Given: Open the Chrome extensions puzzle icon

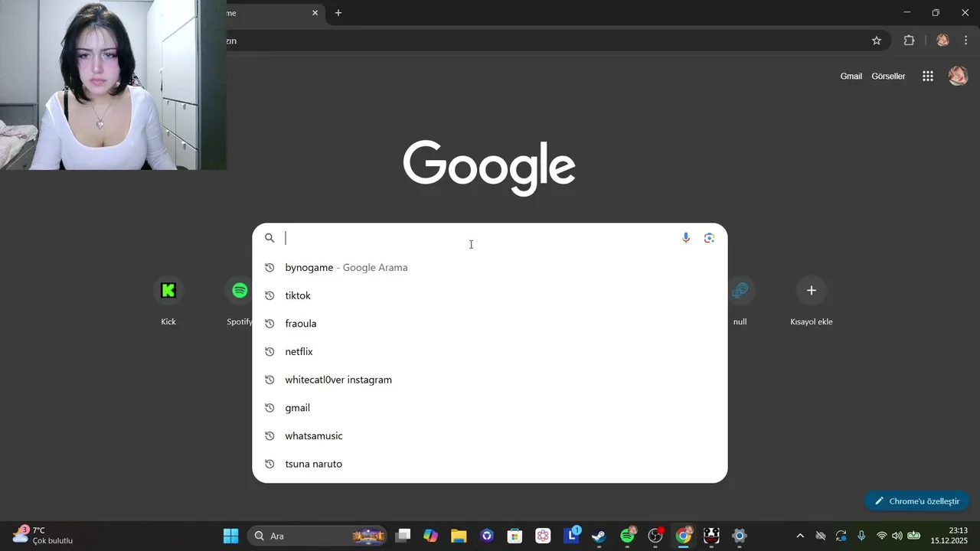Looking at the screenshot, I should [x=910, y=41].
